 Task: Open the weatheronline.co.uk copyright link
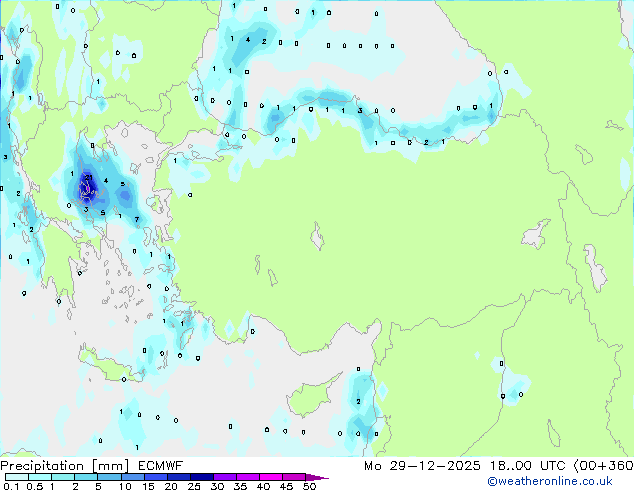click(x=550, y=481)
